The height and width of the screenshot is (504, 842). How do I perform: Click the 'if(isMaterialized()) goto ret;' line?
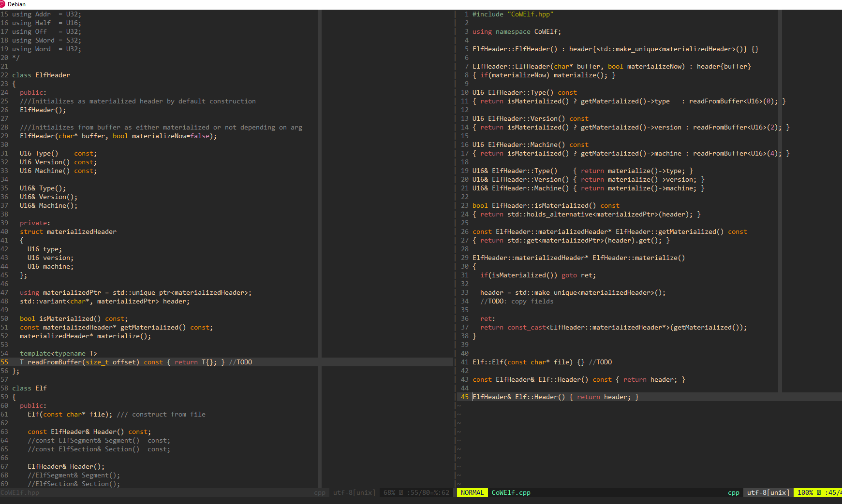538,275
